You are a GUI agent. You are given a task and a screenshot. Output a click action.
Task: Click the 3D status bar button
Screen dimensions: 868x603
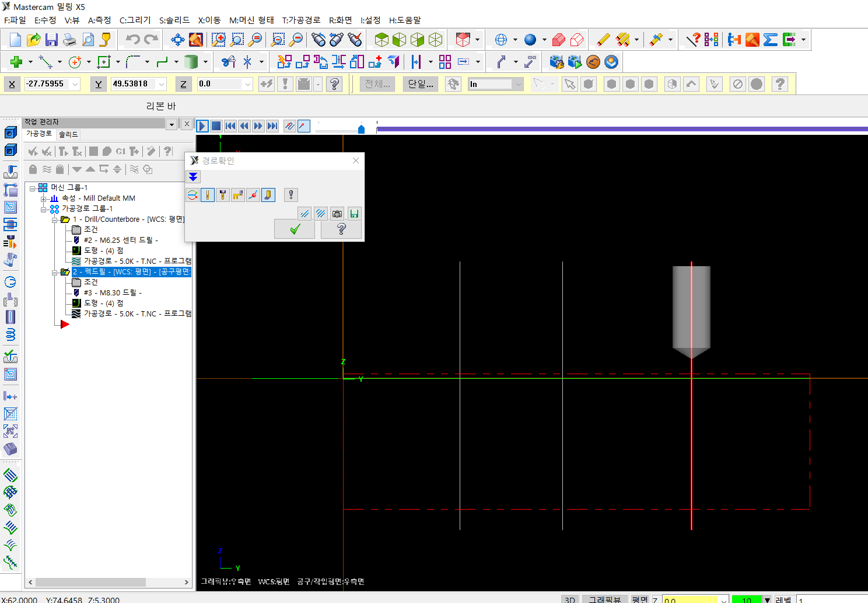coord(570,599)
